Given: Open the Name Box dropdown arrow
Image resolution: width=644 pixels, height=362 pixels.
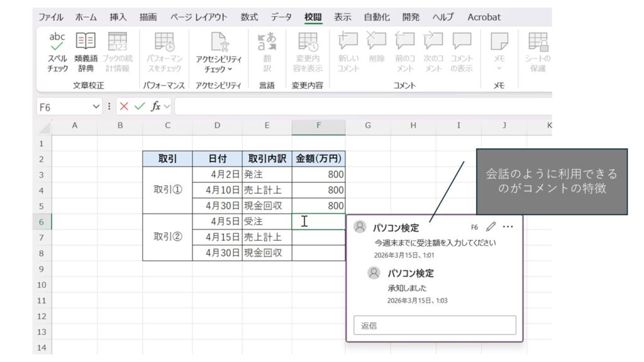Looking at the screenshot, I should click(96, 107).
